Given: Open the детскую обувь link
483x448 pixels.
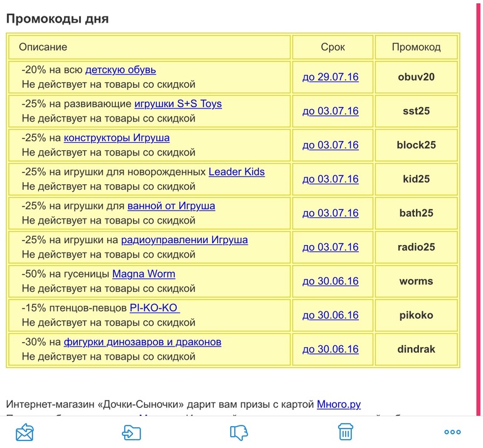Looking at the screenshot, I should (x=120, y=70).
